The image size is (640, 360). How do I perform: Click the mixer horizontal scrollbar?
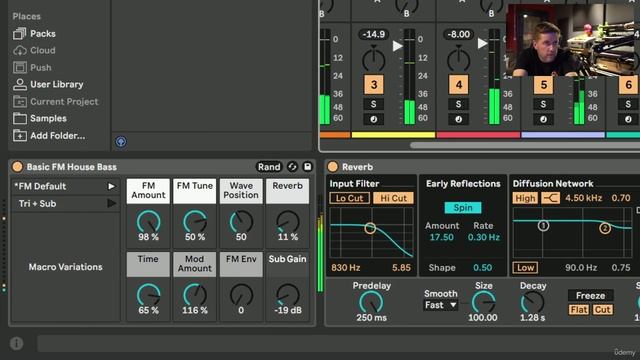525,145
